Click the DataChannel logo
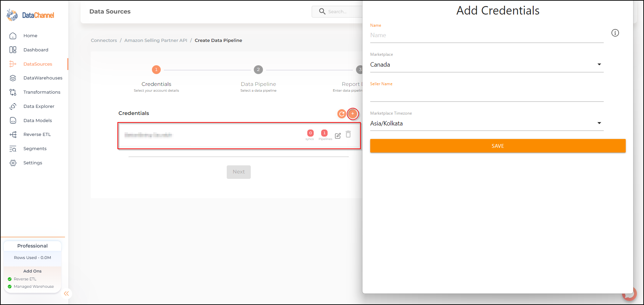Screen dimensions: 644x305 [30, 15]
